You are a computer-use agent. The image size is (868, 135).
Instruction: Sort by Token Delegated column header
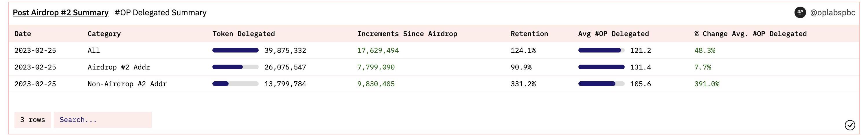pyautogui.click(x=244, y=33)
